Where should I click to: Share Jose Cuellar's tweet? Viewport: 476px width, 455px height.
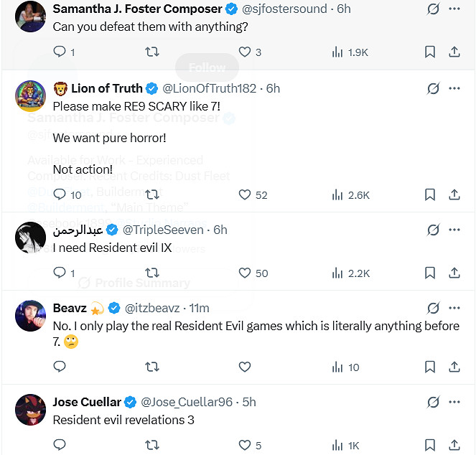point(454,445)
